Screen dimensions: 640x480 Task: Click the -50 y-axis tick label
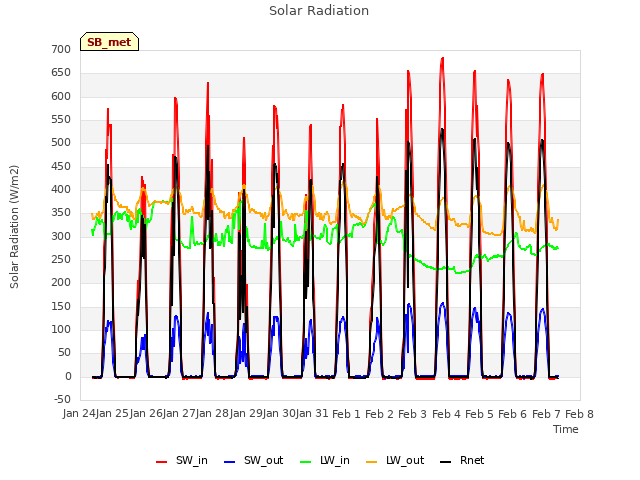(x=62, y=399)
